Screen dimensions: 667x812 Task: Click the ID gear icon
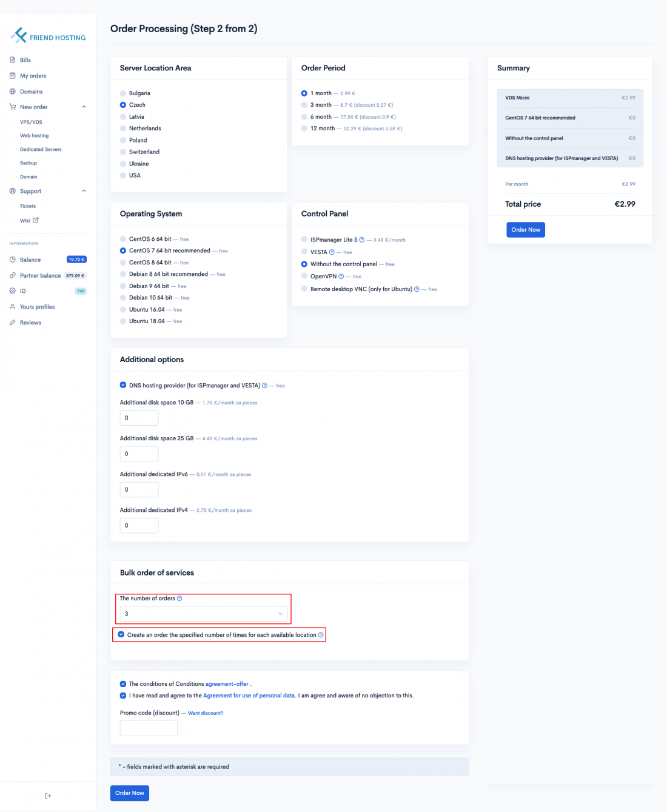click(x=13, y=291)
